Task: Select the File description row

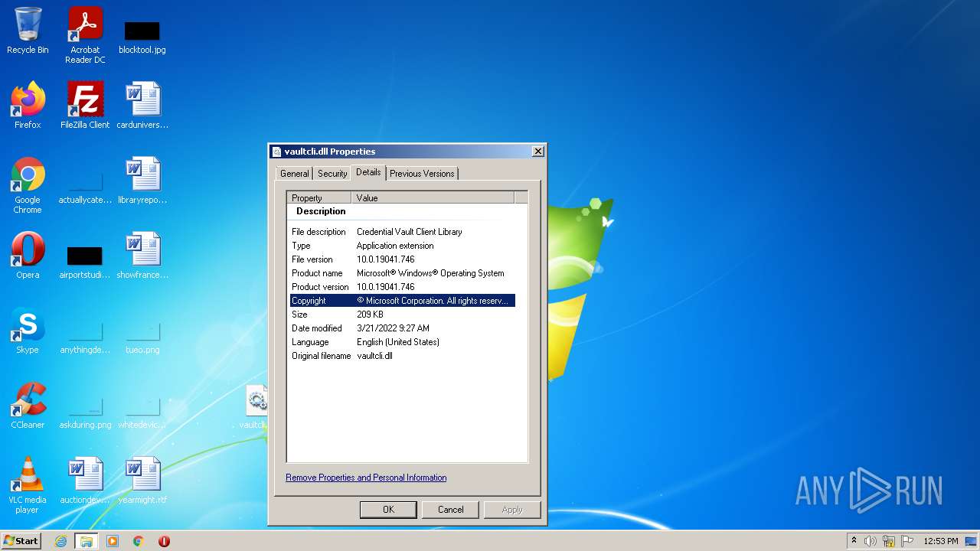Action: [403, 232]
